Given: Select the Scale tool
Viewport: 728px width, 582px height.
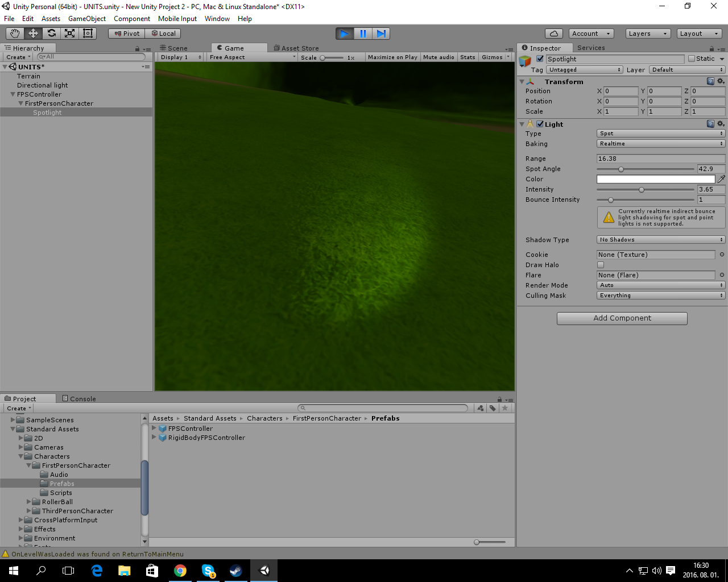Looking at the screenshot, I should click(x=69, y=34).
